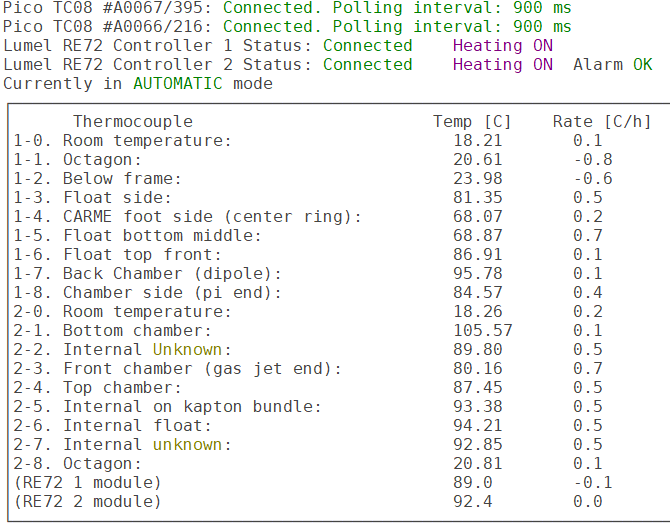Click the Pico TC08 #A0067/395 line
Screen dimensions: 670x532
pos(287,8)
